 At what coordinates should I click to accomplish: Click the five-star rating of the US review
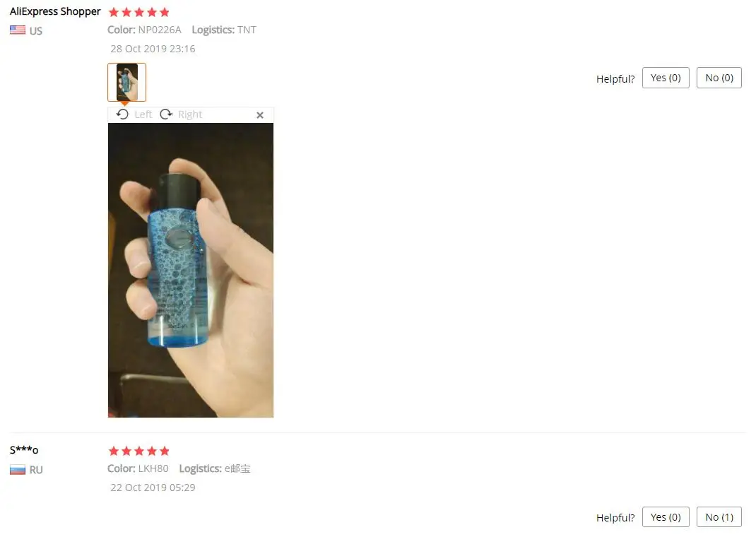139,12
